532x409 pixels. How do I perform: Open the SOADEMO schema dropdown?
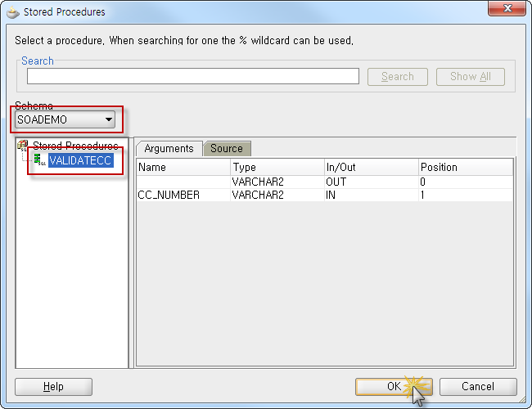point(65,119)
